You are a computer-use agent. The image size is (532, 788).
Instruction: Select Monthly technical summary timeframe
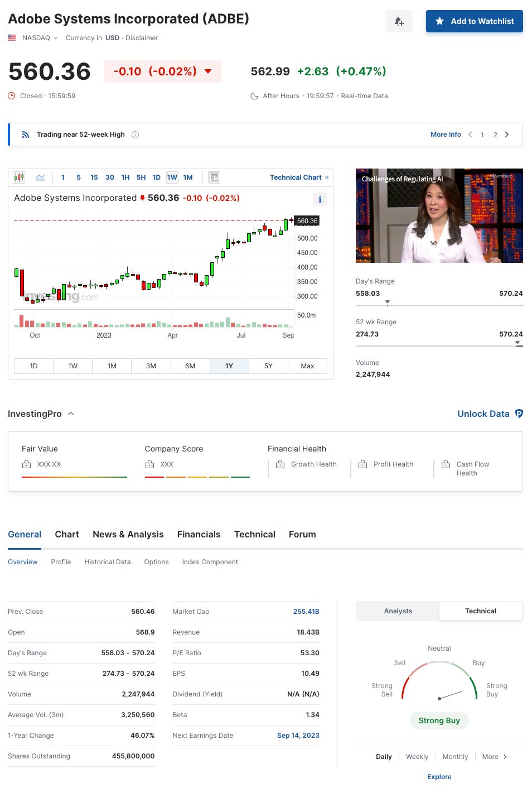coord(455,757)
